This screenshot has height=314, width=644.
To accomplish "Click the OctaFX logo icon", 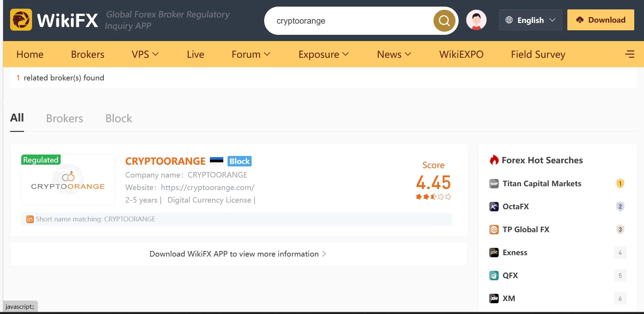I will 494,206.
